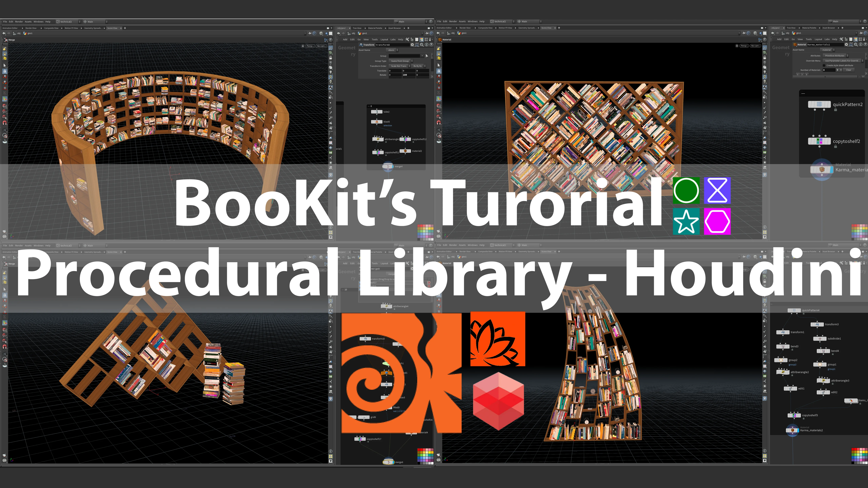This screenshot has height=488, width=868.
Task: Open the Group Type Guess from Group dropdown
Action: [x=400, y=61]
